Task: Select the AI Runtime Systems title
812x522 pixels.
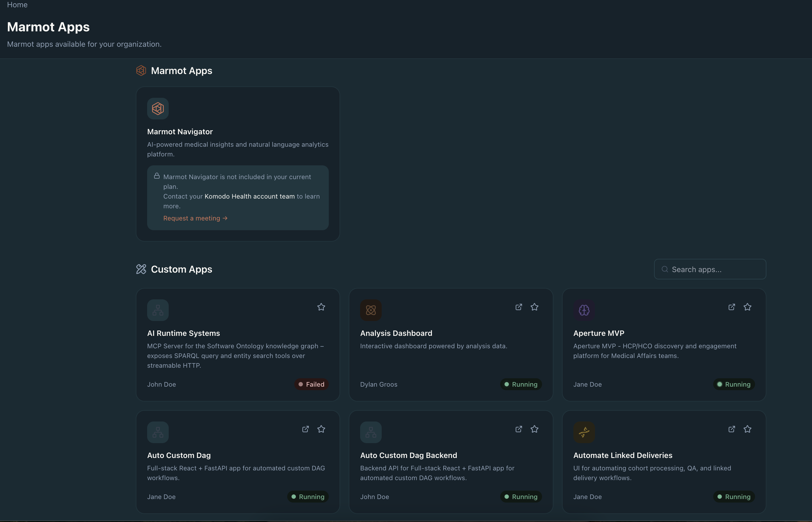Action: click(x=184, y=333)
